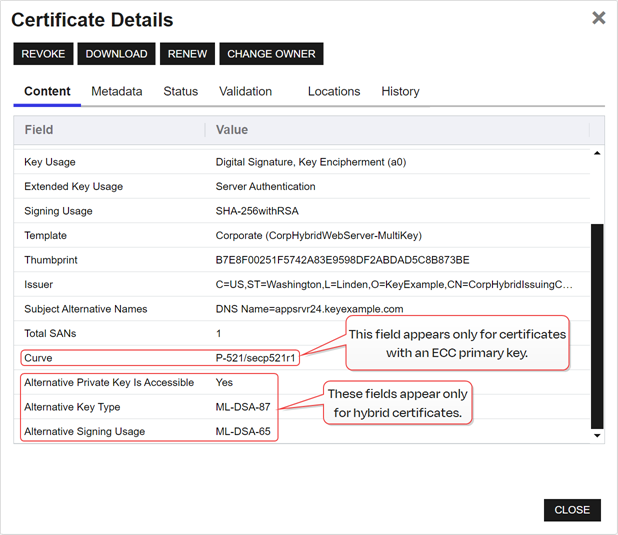Close the Certificate Details dialog with X
618x535 pixels.
click(598, 18)
